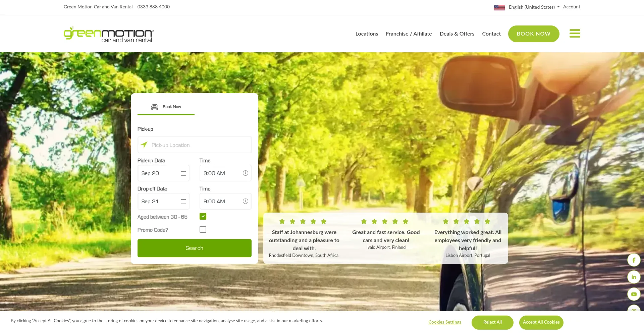
Task: Open the drop-off time 9:00 AM selector
Action: pyautogui.click(x=225, y=201)
